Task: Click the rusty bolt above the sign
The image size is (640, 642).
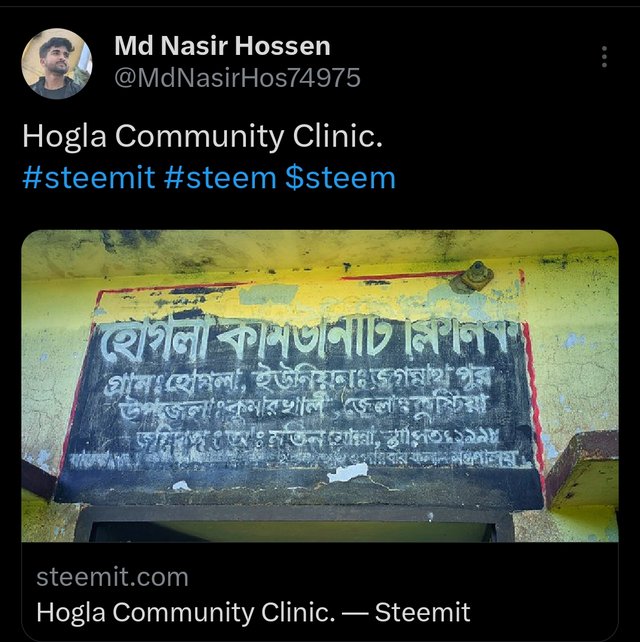Action: pos(472,277)
